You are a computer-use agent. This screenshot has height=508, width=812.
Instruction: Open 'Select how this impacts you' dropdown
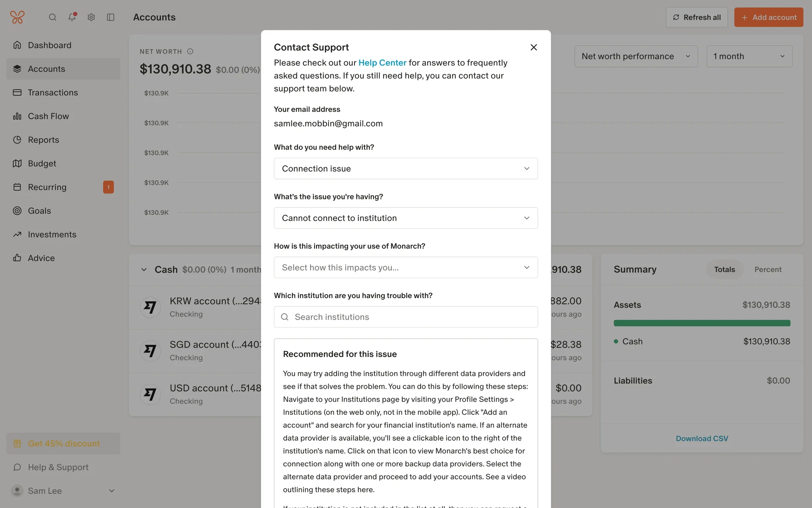[406, 268]
